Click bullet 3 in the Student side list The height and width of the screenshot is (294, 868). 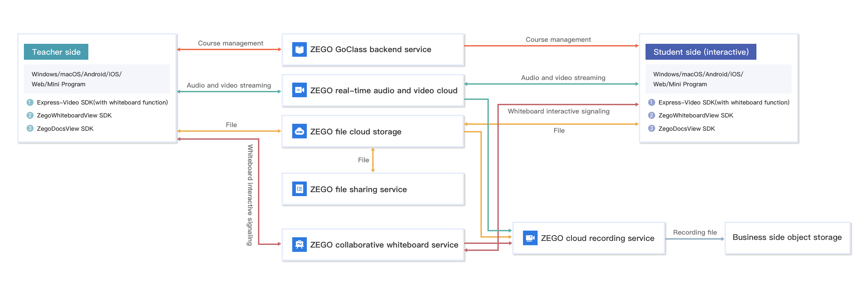point(652,128)
